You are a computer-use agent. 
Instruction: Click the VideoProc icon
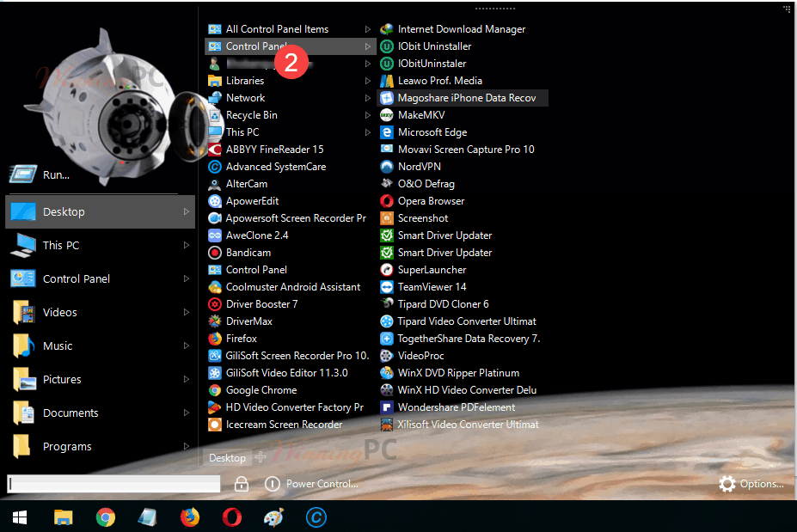click(x=387, y=356)
